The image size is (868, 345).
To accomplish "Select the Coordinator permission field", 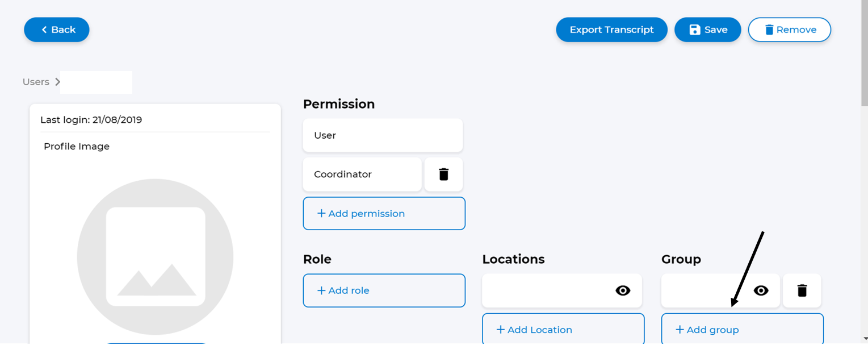I will (362, 174).
